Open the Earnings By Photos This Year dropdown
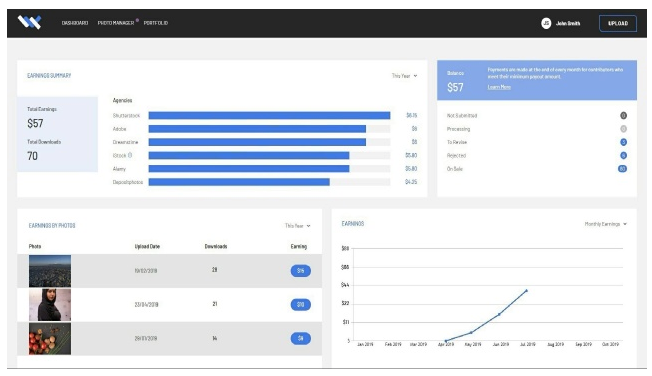This screenshot has width=652, height=376. [x=298, y=226]
